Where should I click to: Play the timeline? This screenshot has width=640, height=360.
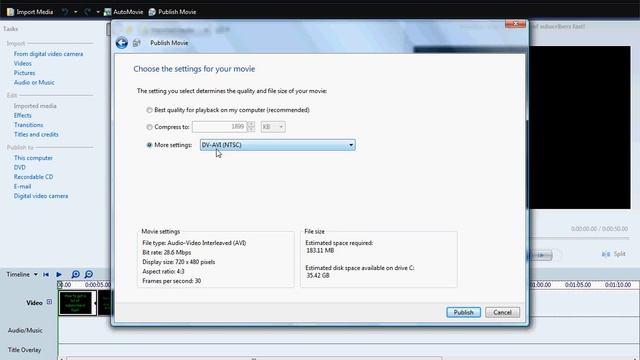(59, 274)
